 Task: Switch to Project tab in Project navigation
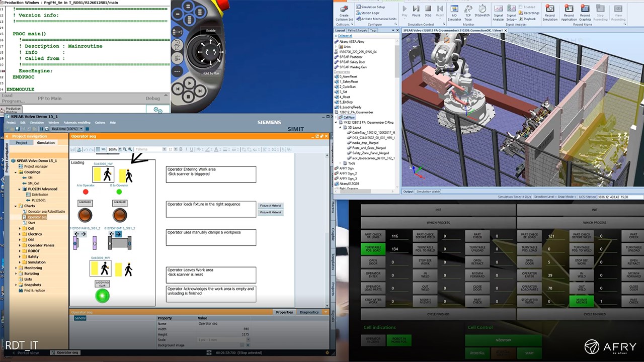coord(22,143)
